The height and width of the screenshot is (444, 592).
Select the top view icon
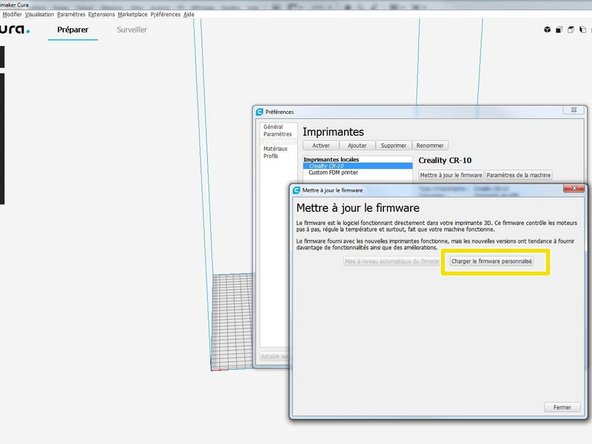pos(571,29)
